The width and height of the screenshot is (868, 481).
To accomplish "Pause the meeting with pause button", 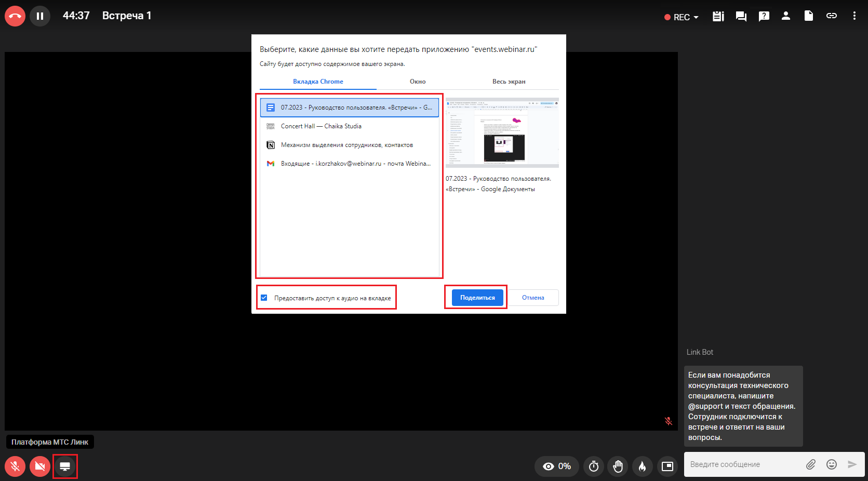I will tap(40, 16).
